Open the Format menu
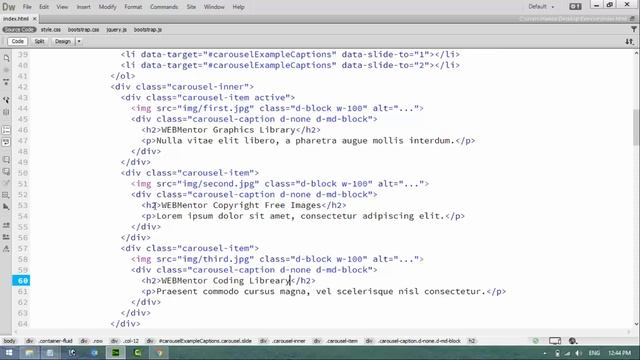Screen dimensions: 640x360 [x=133, y=7]
